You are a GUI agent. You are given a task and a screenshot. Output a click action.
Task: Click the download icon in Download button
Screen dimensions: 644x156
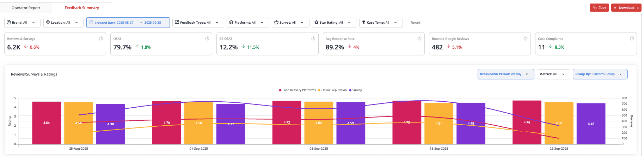[x=615, y=8]
